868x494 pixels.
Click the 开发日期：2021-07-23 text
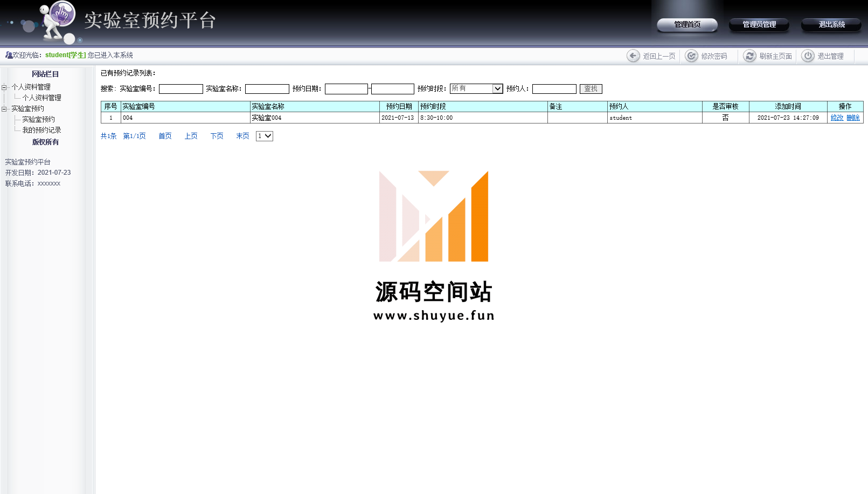point(38,173)
